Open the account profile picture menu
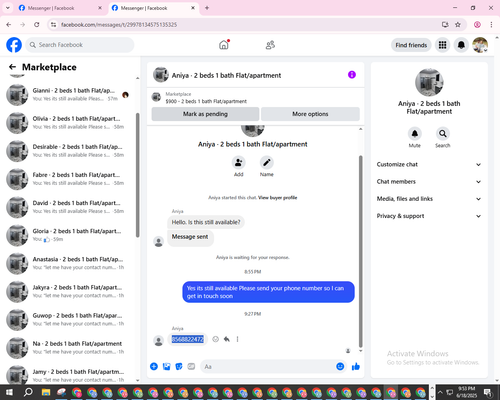500x400 pixels. coord(480,45)
